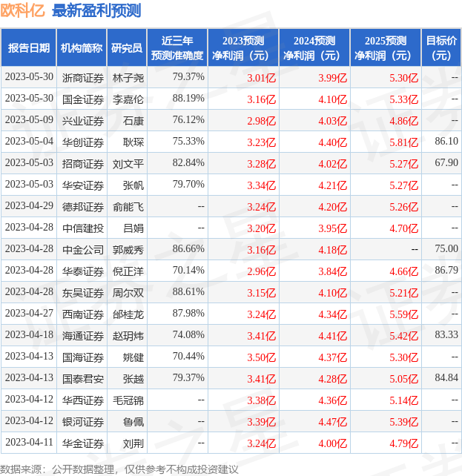462x476 pixels.
Task: Click the 近三年预测准确度 column header
Action: tap(177, 47)
